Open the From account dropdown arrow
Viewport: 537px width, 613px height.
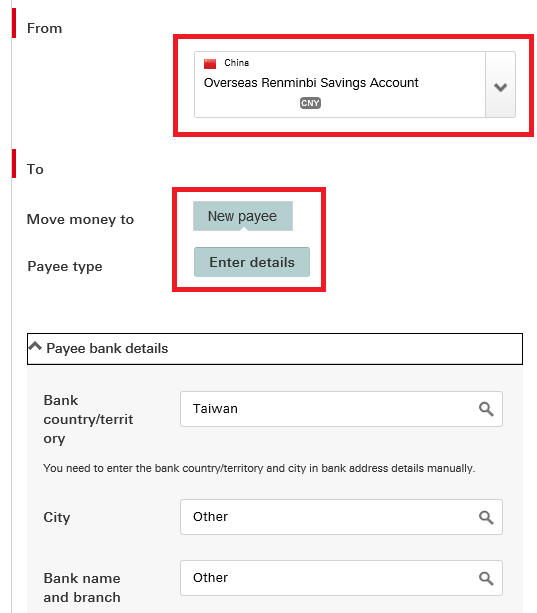[x=500, y=84]
